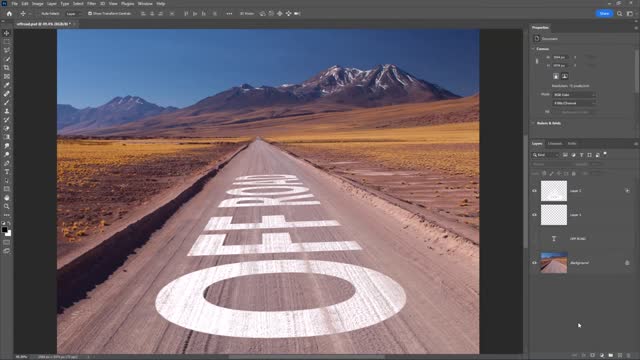Viewport: 640px width, 360px height.
Task: Set canvas to portrait orientation
Action: pos(556,76)
